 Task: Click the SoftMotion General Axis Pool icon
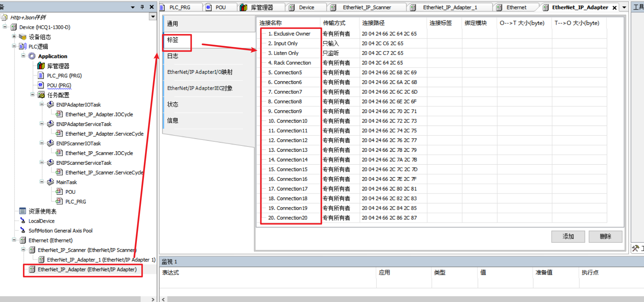click(x=22, y=230)
